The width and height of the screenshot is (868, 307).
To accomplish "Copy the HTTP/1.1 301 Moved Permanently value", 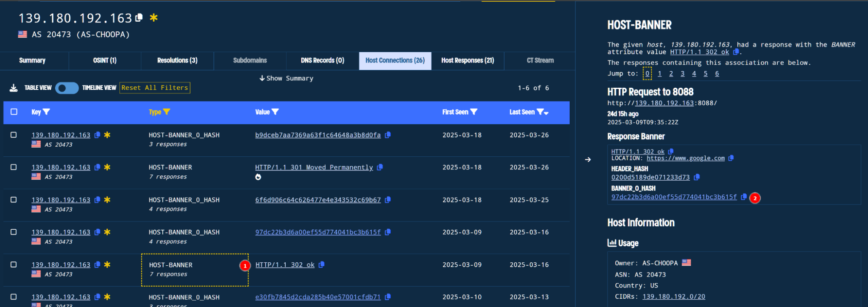I will (x=380, y=167).
